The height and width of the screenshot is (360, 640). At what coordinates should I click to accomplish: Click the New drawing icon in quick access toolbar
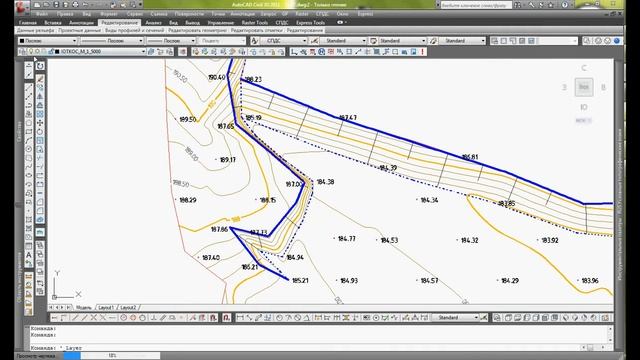[37, 5]
